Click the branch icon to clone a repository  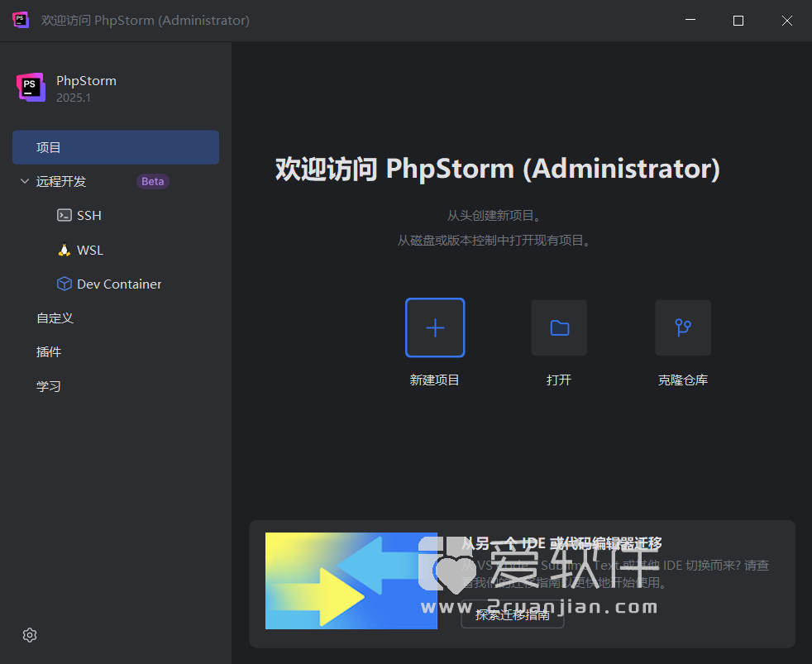(x=683, y=327)
